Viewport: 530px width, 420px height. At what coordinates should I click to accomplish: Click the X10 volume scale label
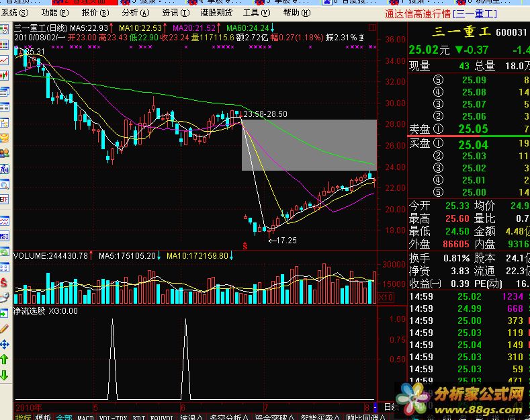coord(386,298)
